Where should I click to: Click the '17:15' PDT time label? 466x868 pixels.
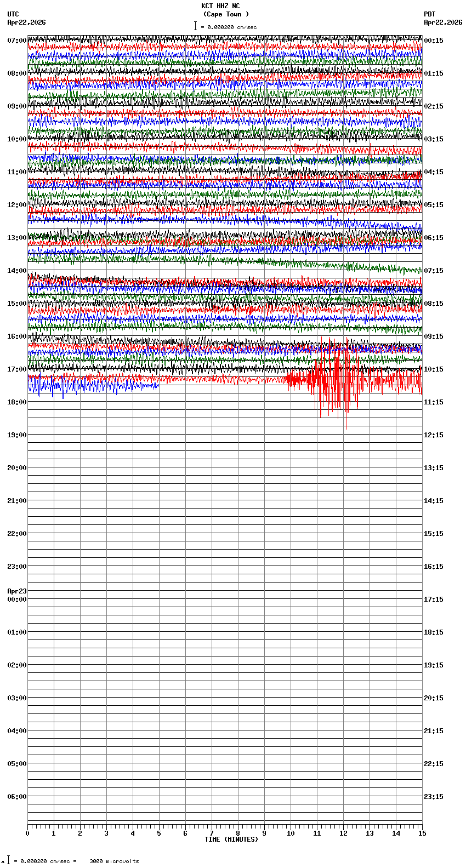pyautogui.click(x=434, y=599)
